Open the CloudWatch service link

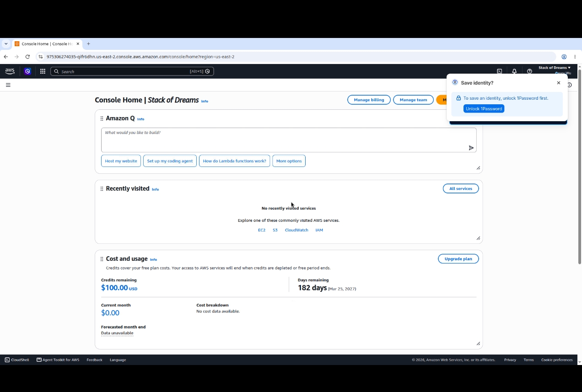pos(296,230)
